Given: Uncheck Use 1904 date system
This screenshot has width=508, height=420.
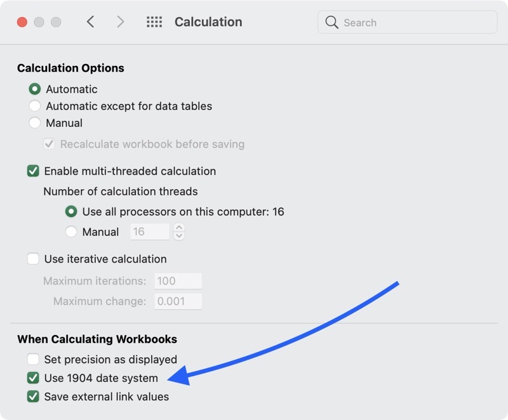Looking at the screenshot, I should 33,378.
